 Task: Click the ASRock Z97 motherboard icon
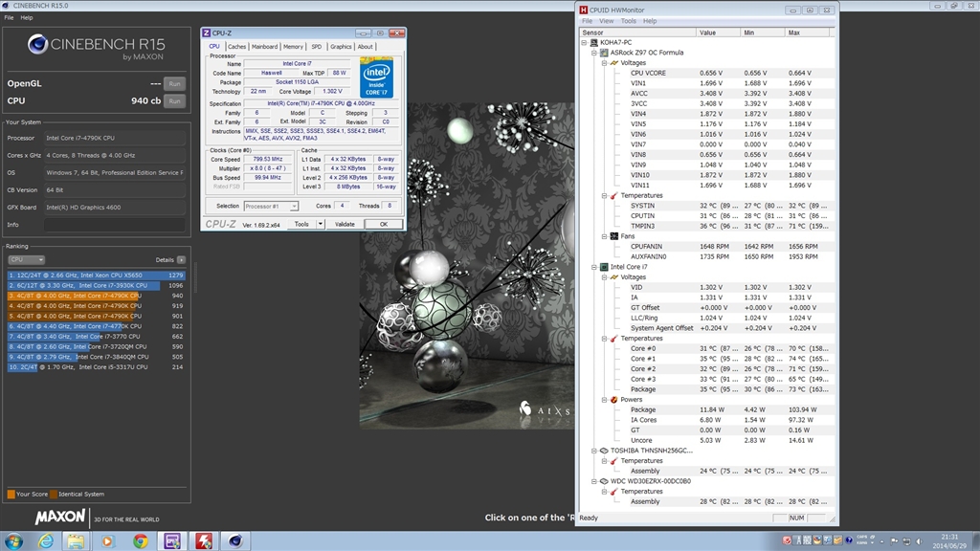(x=604, y=53)
